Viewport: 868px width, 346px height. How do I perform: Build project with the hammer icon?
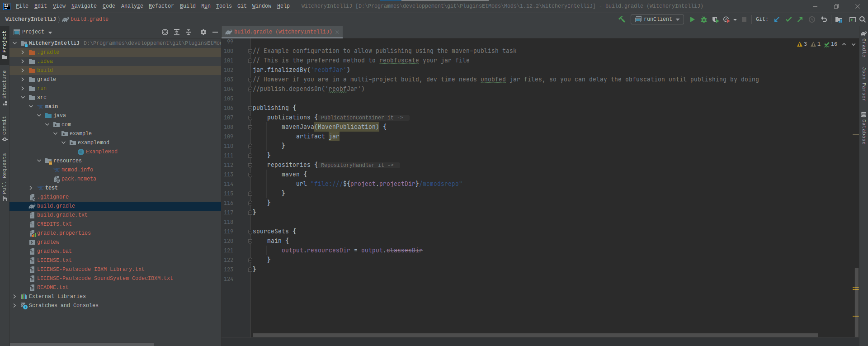pyautogui.click(x=622, y=19)
